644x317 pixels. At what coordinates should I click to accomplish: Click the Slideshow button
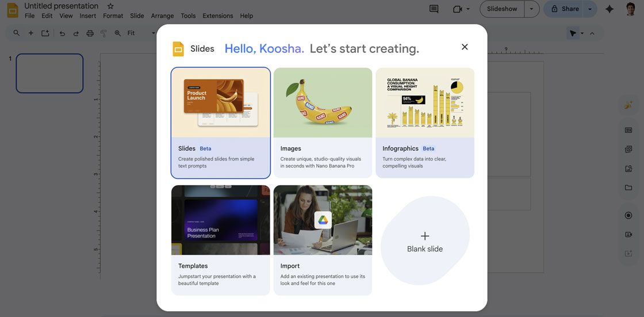pos(502,9)
